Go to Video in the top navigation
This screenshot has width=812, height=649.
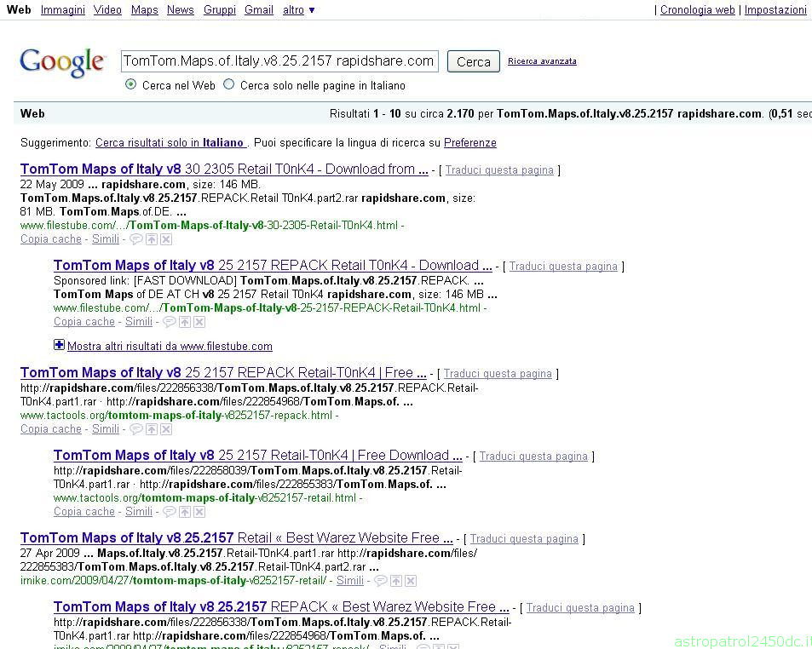coord(107,10)
